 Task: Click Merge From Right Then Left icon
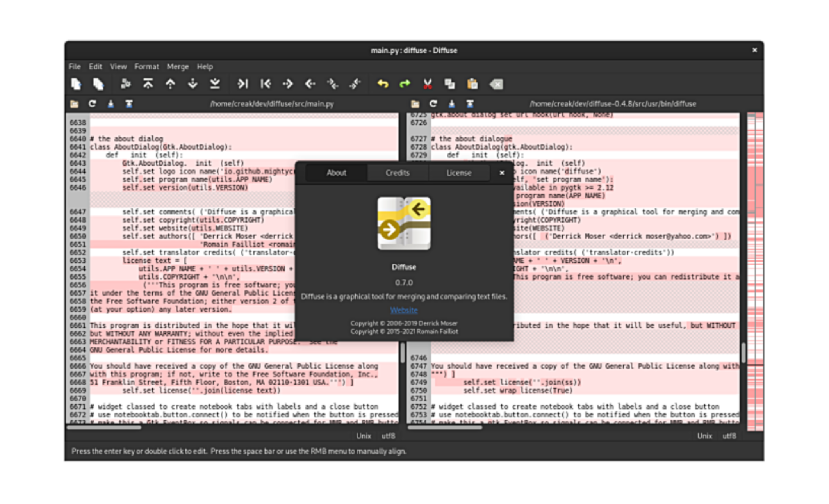click(355, 84)
